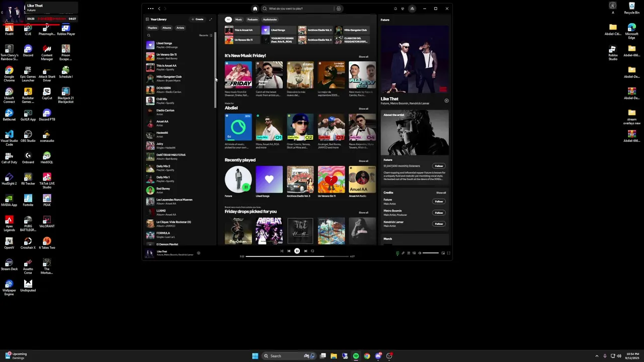This screenshot has height=362, width=644.
Task: Open Spotify icon on taskbar
Action: 356,356
